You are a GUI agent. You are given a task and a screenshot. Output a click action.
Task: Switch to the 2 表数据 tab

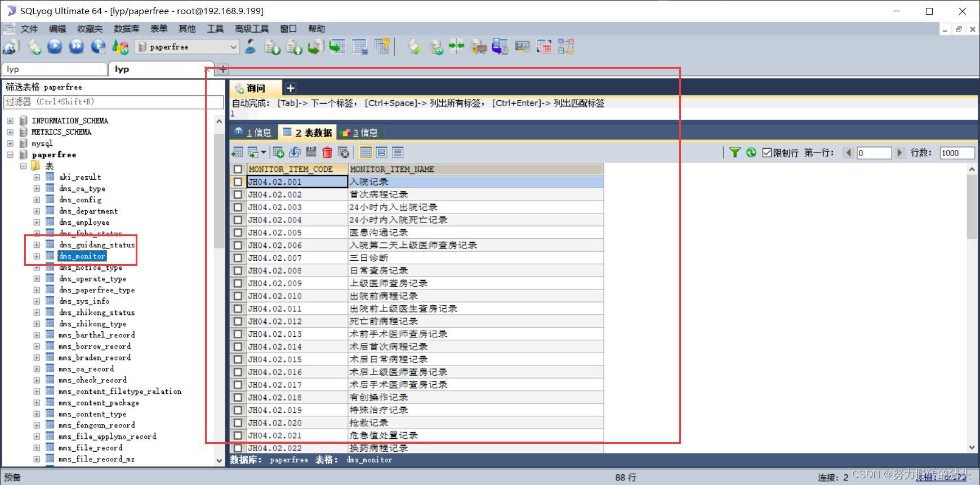coord(308,132)
